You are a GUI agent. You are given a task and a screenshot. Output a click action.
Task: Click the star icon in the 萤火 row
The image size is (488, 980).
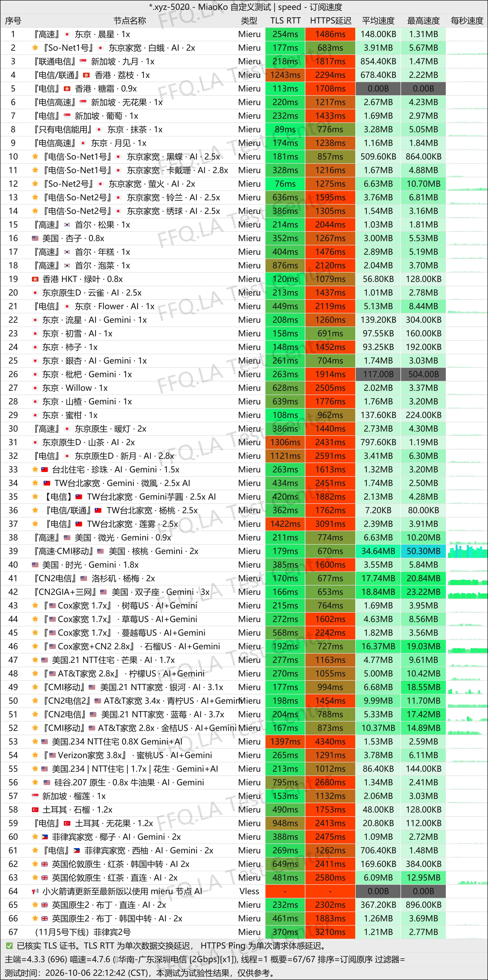[35, 184]
